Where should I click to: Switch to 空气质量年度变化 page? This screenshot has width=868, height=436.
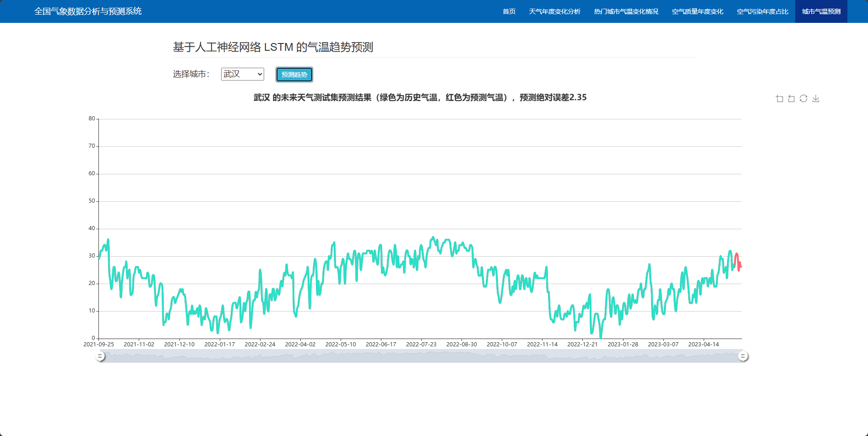click(x=697, y=11)
